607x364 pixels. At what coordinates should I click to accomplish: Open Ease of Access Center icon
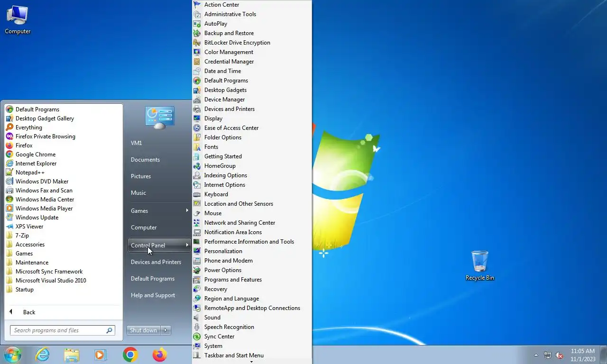(x=197, y=128)
